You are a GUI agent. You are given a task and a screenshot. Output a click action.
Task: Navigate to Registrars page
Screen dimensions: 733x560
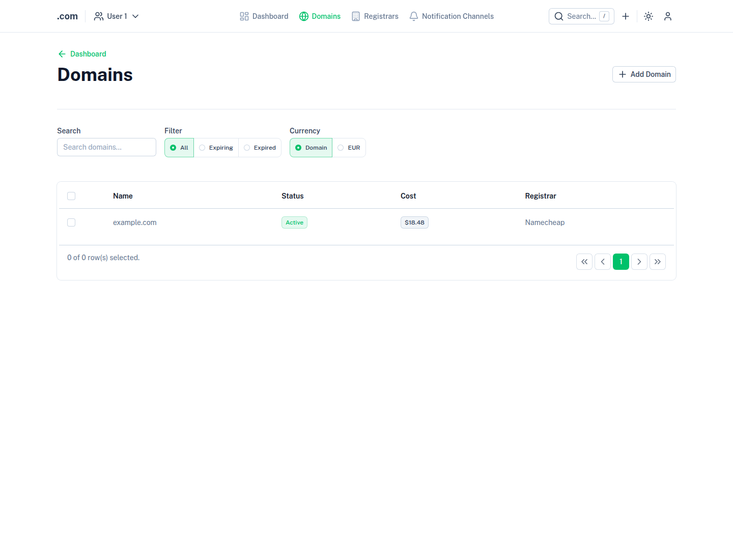pyautogui.click(x=375, y=16)
